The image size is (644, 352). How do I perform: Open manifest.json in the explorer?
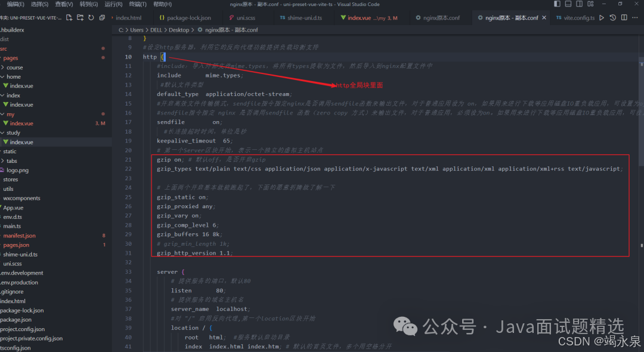click(x=19, y=236)
